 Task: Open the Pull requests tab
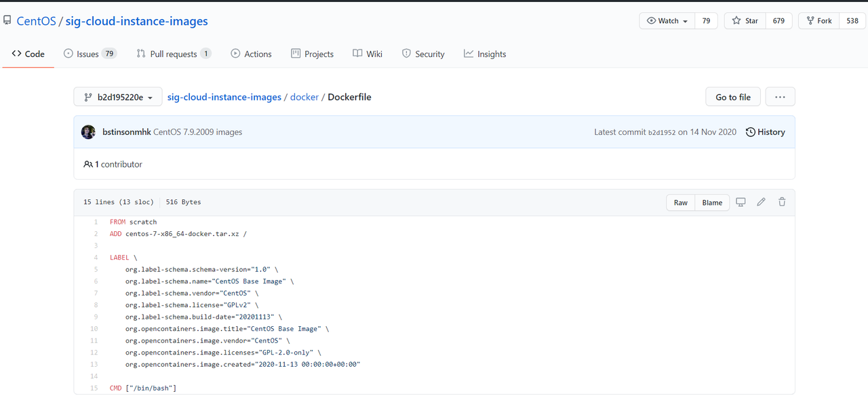[x=174, y=54]
